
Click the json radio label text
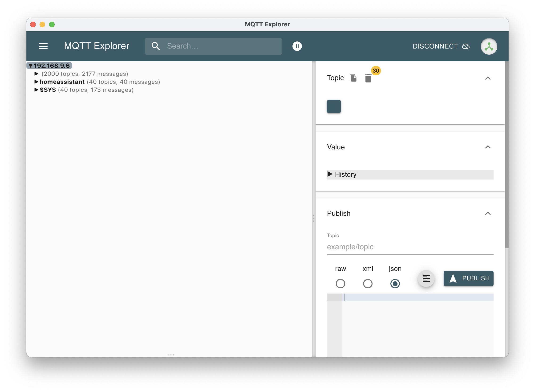[395, 269]
